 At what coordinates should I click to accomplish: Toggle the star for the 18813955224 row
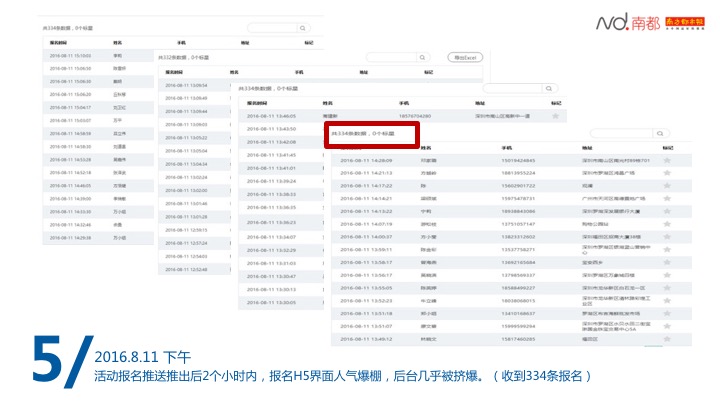pyautogui.click(x=667, y=172)
